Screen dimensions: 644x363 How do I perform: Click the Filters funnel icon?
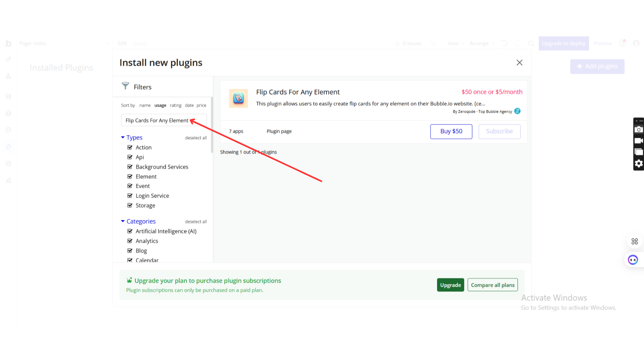[x=125, y=86]
